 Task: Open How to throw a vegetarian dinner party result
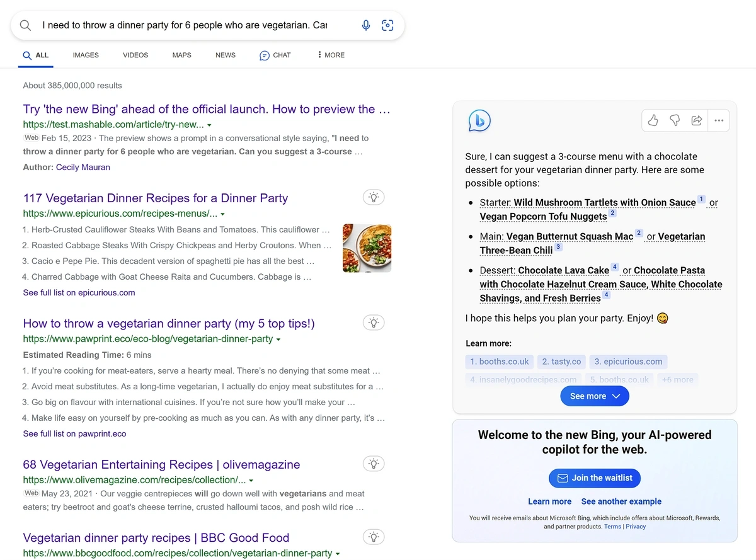tap(169, 323)
